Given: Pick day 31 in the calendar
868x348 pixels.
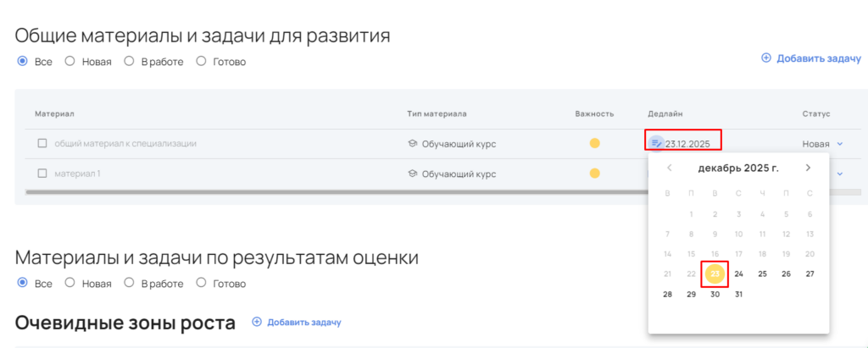Looking at the screenshot, I should coord(738,294).
